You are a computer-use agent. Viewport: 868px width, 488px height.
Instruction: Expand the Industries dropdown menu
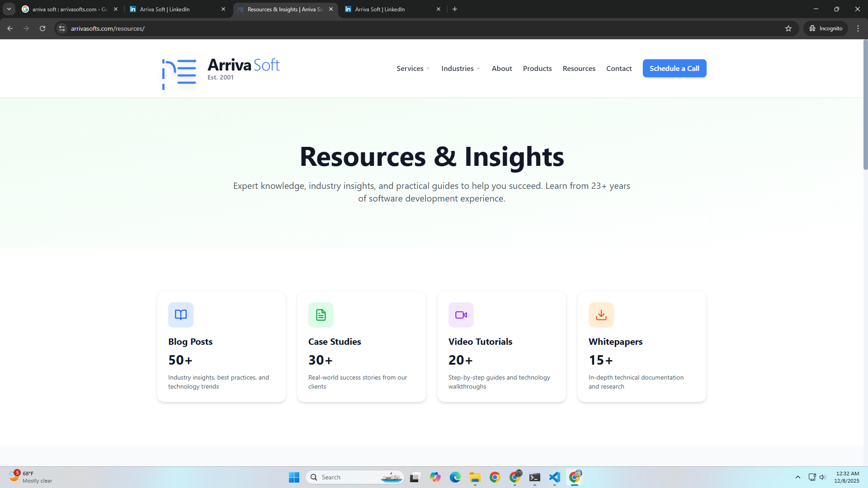point(460,69)
